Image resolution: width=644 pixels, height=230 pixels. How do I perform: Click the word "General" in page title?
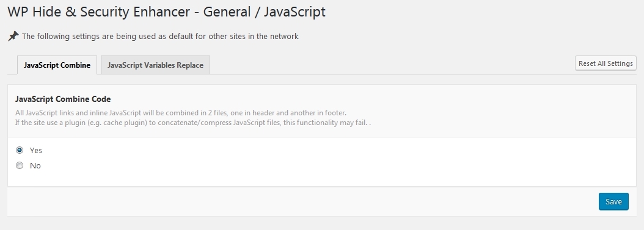[227, 12]
